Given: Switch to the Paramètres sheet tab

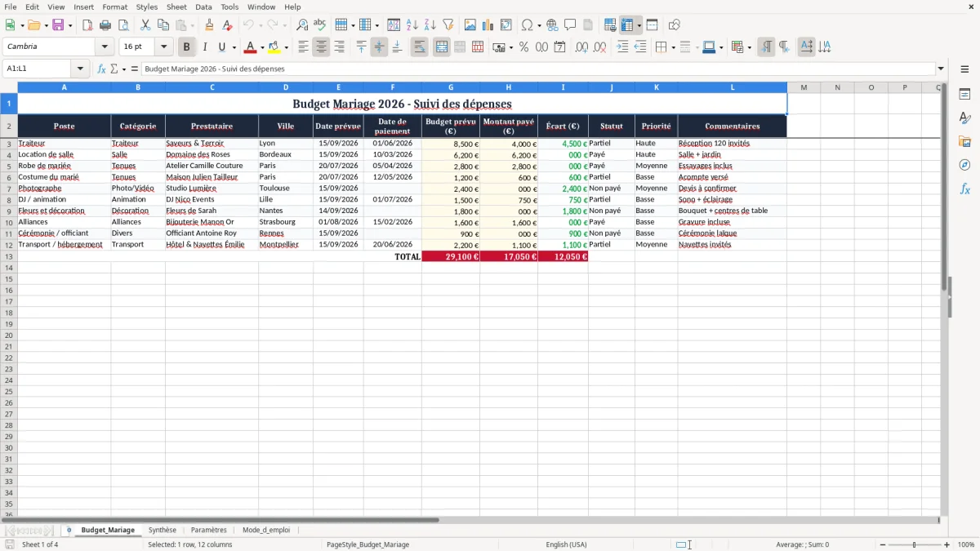Looking at the screenshot, I should (209, 530).
